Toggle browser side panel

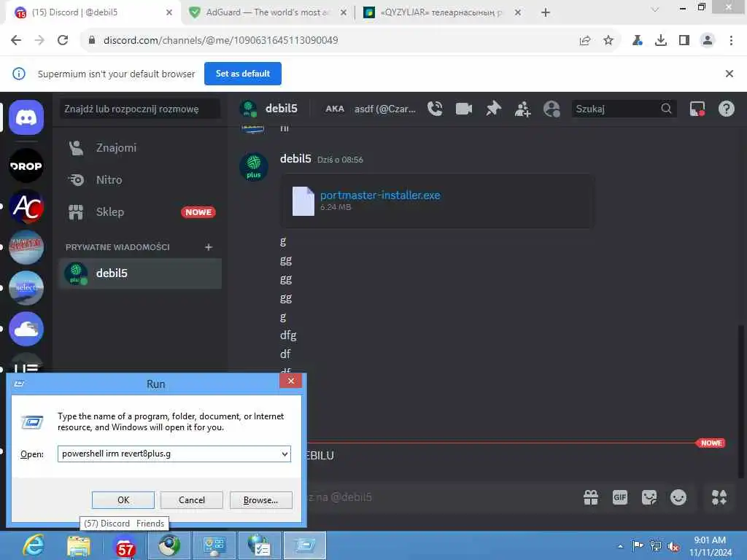click(684, 40)
